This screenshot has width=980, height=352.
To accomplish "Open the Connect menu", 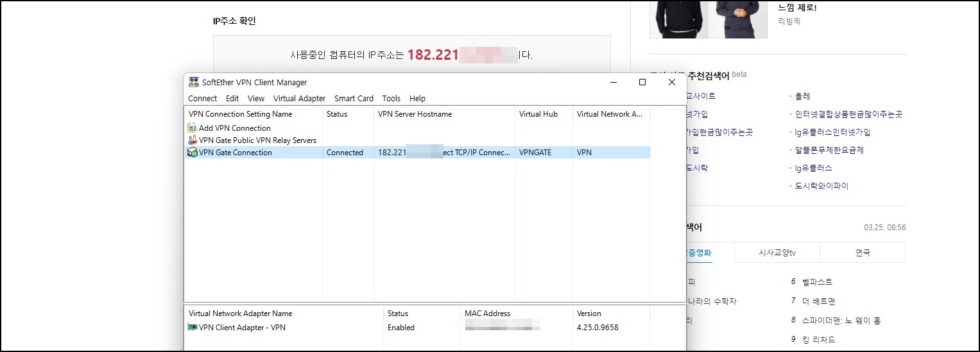I will (202, 99).
